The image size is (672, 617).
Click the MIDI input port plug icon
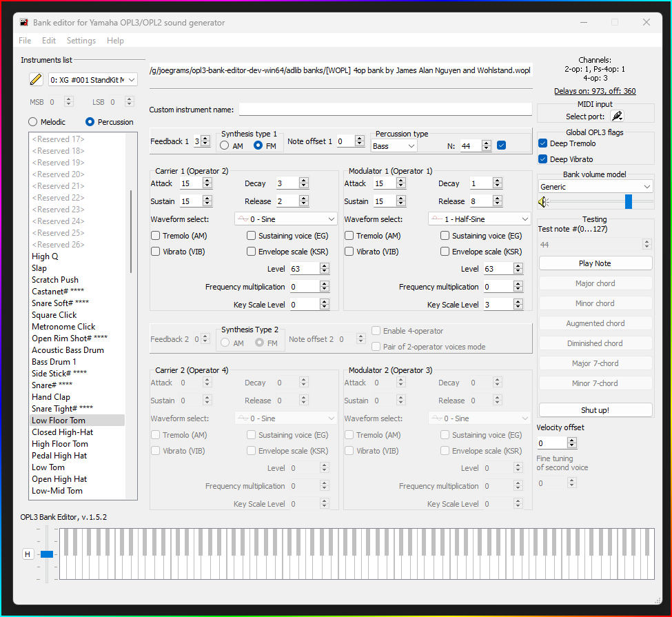click(x=617, y=117)
